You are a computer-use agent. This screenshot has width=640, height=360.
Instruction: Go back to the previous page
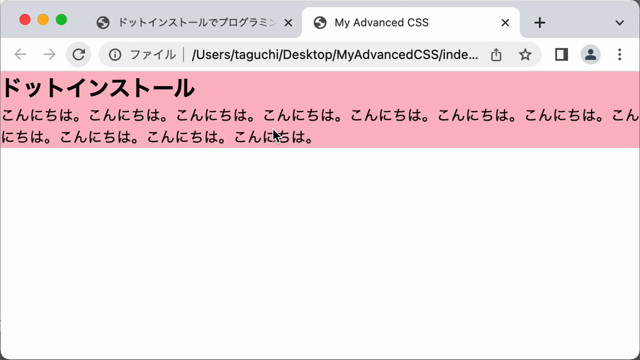(x=20, y=54)
